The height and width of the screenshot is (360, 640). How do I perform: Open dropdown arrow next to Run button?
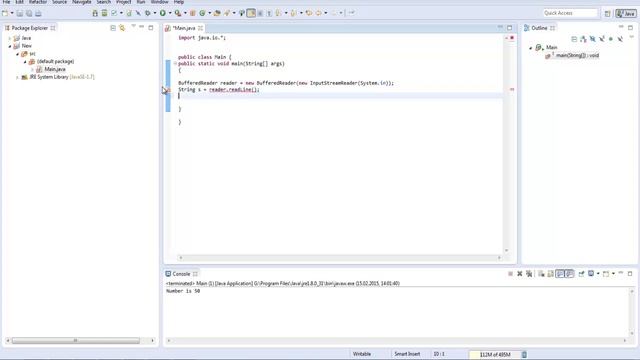[170, 13]
